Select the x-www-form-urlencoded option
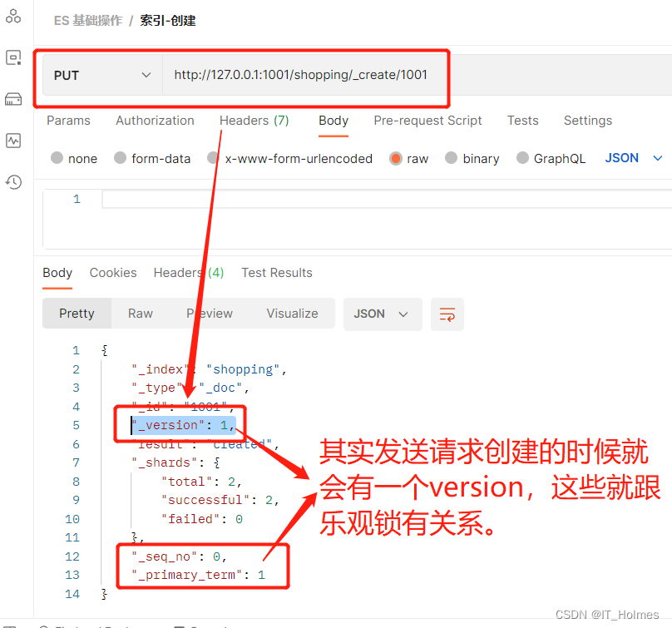 tap(289, 158)
